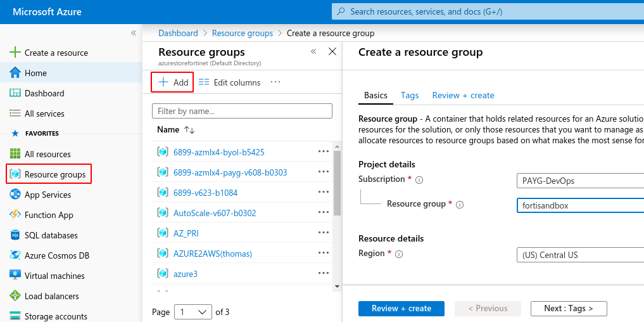Click the Add button in Resource groups toolbar

pos(173,82)
